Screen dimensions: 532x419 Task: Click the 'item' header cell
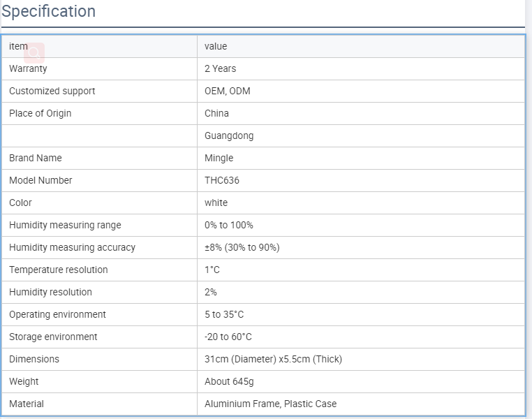tap(99, 46)
